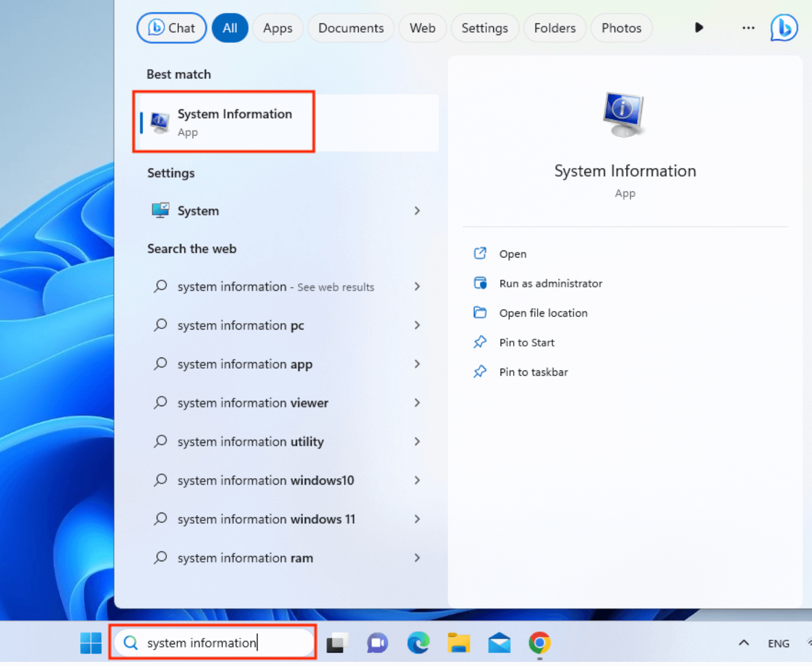Click the more options ellipsis icon
812x666 pixels.
tap(748, 28)
